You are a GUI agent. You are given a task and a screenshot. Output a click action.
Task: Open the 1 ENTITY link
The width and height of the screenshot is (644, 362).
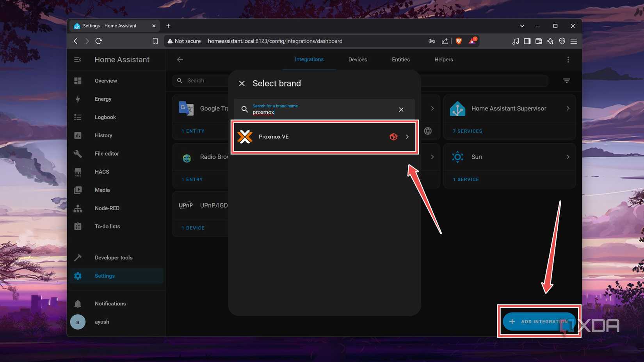pos(193,131)
